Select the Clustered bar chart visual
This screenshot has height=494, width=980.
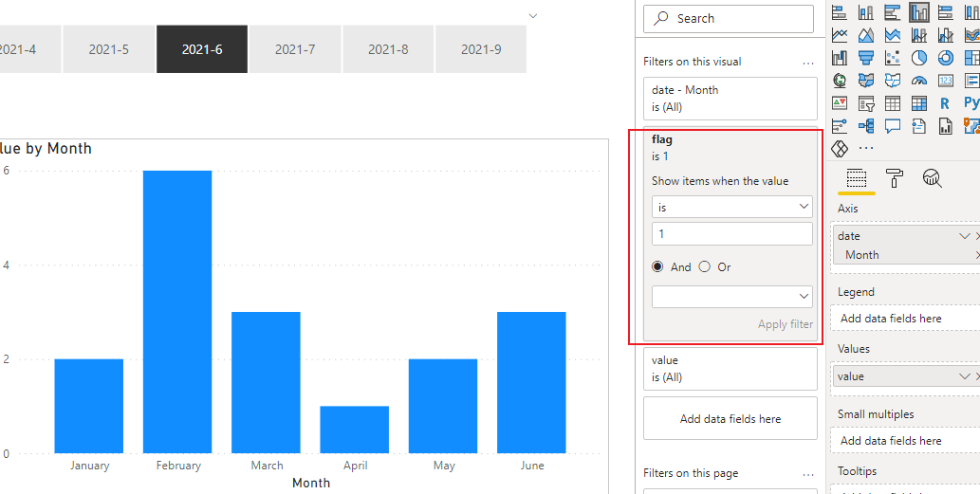pyautogui.click(x=893, y=12)
